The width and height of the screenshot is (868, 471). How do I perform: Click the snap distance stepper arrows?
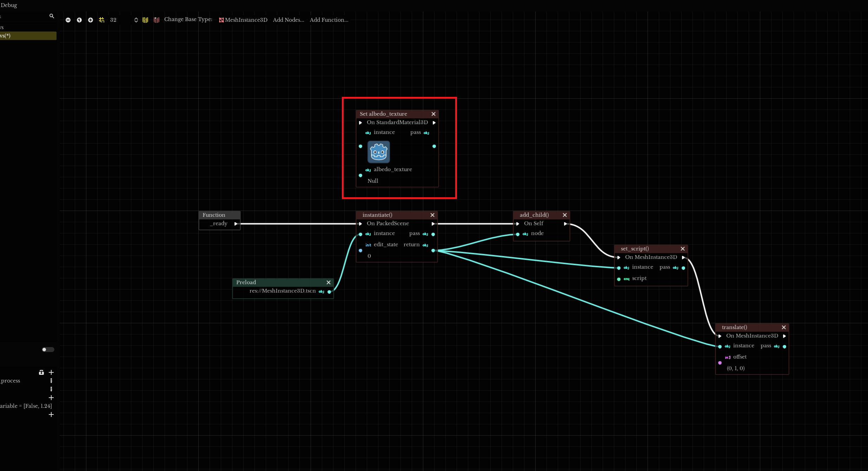click(136, 20)
